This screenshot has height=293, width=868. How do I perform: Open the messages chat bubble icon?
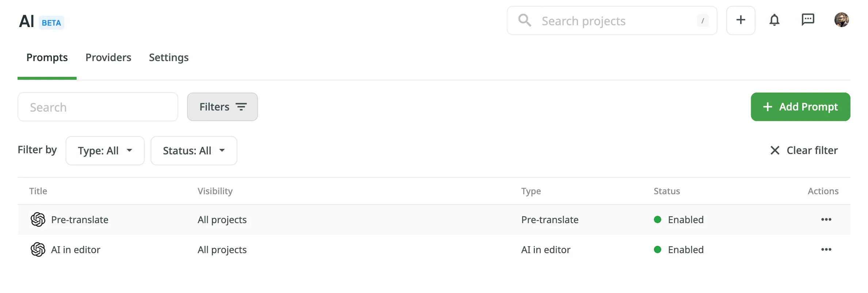[808, 20]
